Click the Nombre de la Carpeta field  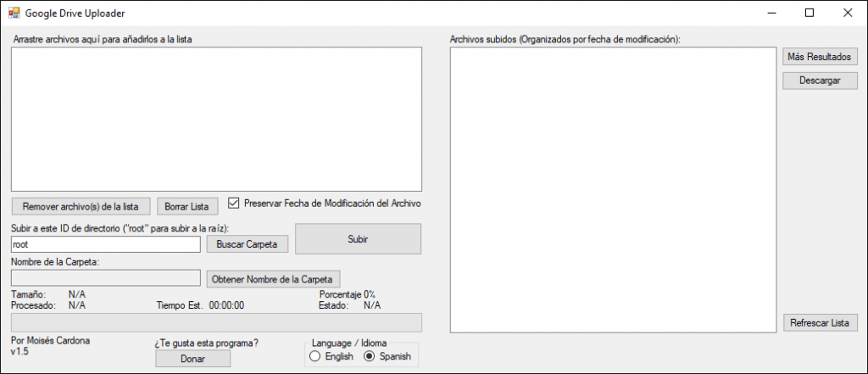106,278
